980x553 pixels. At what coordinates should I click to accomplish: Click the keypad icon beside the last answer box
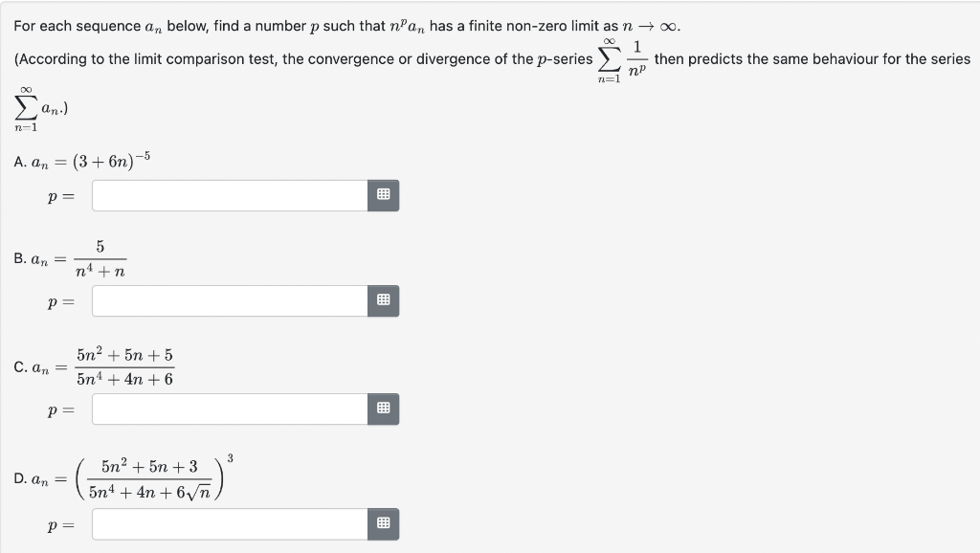pos(383,523)
